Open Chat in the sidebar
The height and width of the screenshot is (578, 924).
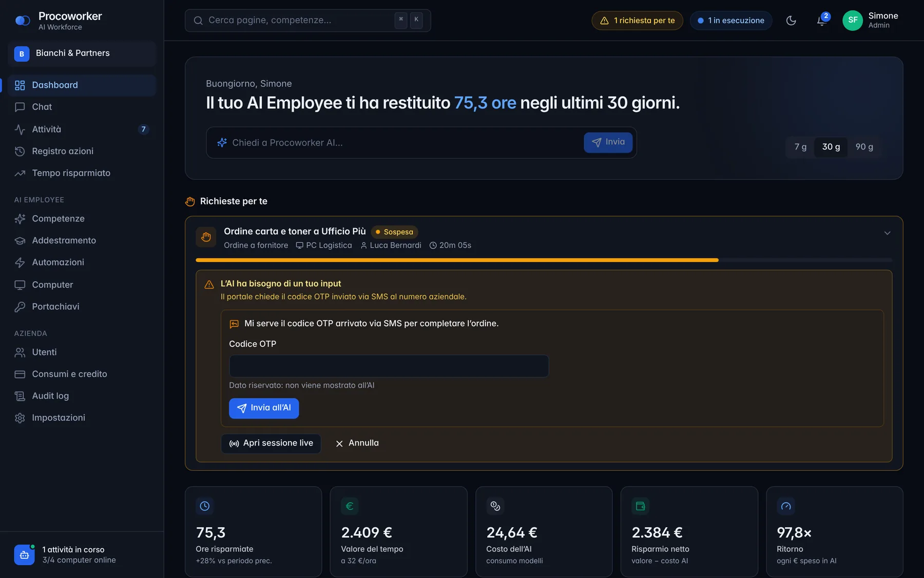coord(82,107)
